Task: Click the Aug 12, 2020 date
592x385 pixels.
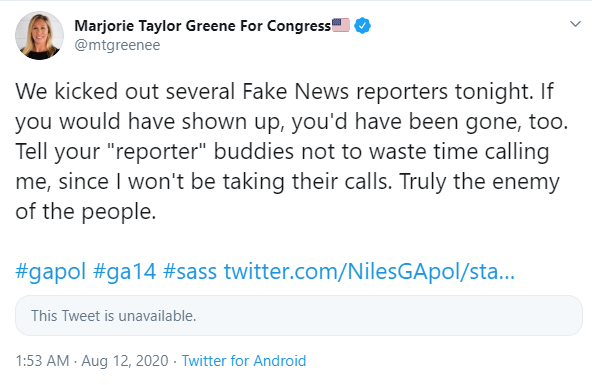Action: (x=125, y=361)
